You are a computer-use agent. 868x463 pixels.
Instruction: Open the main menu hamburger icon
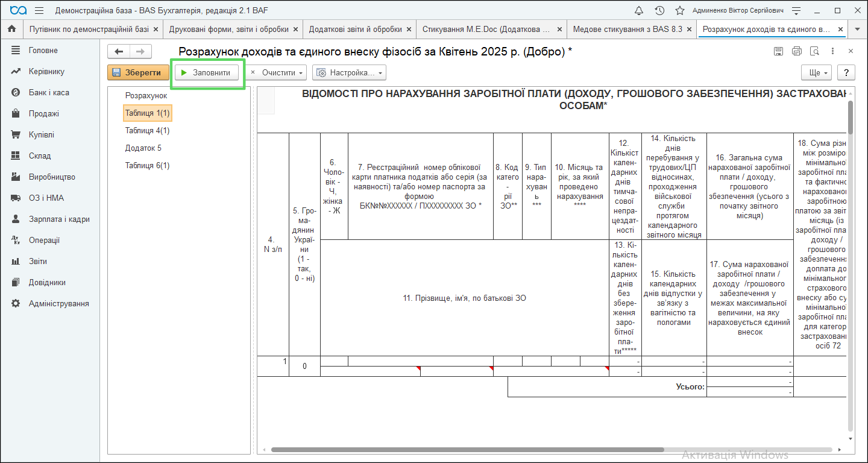click(x=39, y=11)
